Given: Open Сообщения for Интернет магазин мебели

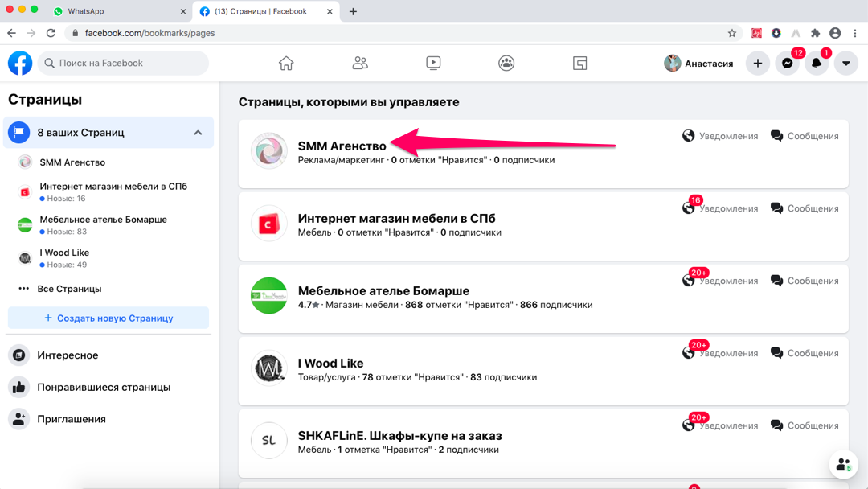Looking at the screenshot, I should click(805, 208).
